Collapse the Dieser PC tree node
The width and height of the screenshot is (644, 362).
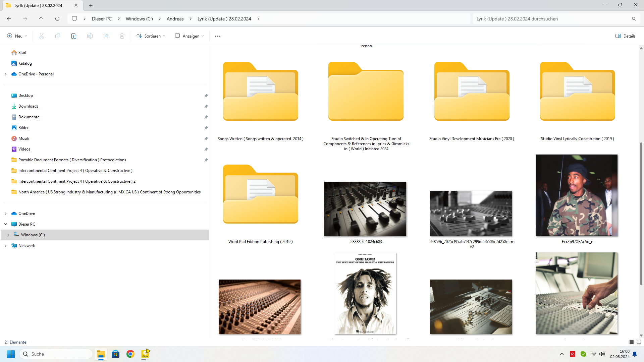click(x=6, y=224)
